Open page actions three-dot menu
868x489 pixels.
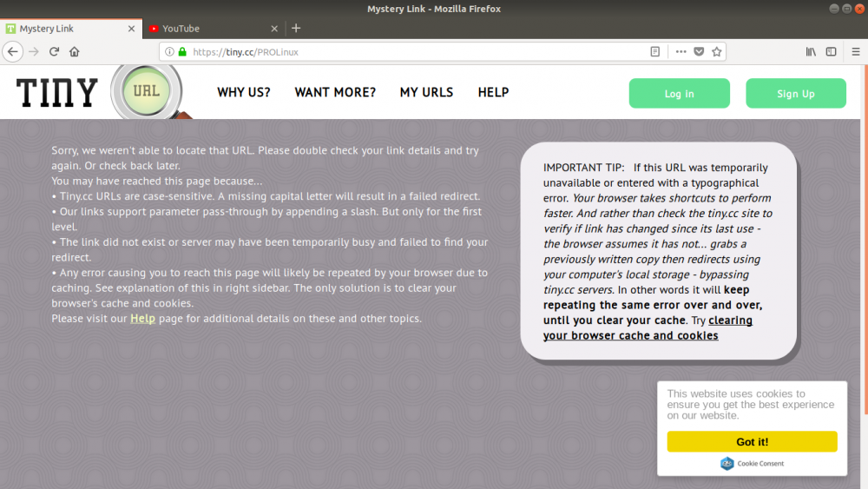click(681, 51)
